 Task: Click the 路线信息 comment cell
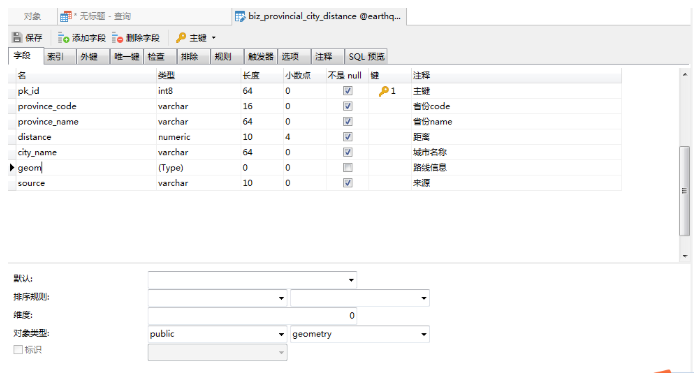click(516, 168)
